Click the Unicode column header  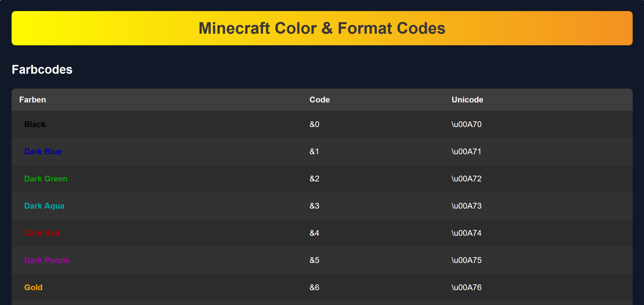[467, 99]
